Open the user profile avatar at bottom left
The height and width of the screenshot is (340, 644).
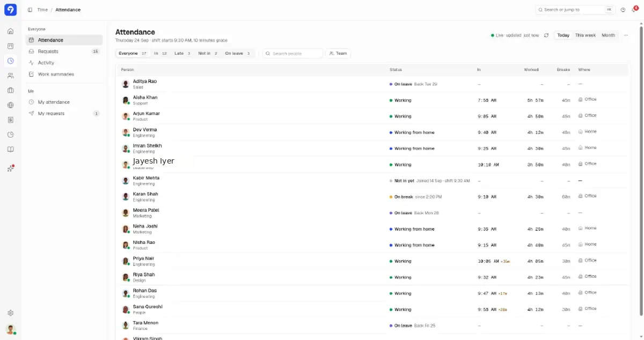tap(10, 329)
